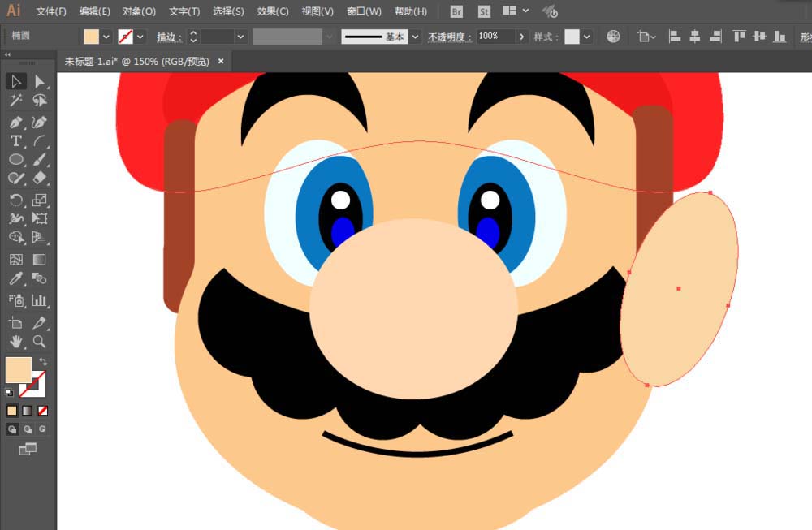The height and width of the screenshot is (530, 812).
Task: Open Adobe Bridge (Br)
Action: click(x=456, y=11)
